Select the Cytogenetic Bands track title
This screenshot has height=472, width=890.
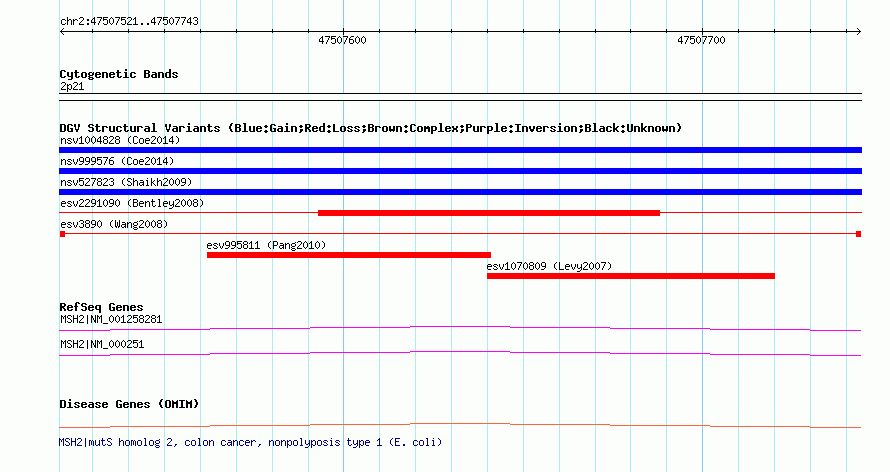tap(119, 74)
